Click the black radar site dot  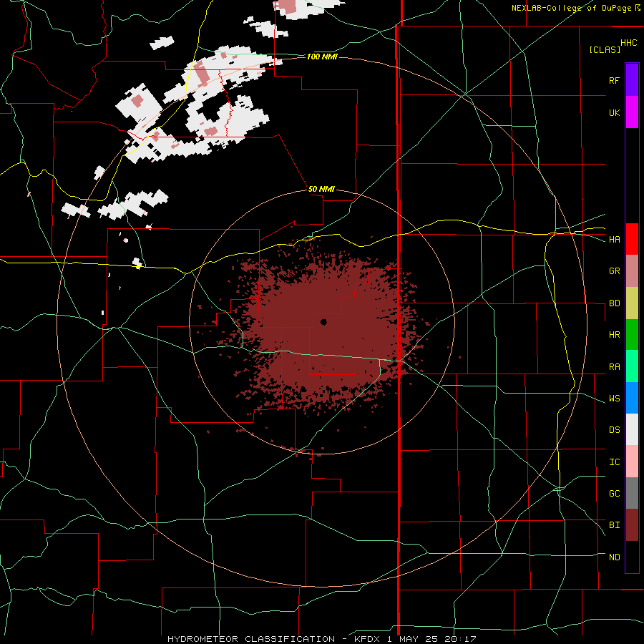tap(323, 322)
